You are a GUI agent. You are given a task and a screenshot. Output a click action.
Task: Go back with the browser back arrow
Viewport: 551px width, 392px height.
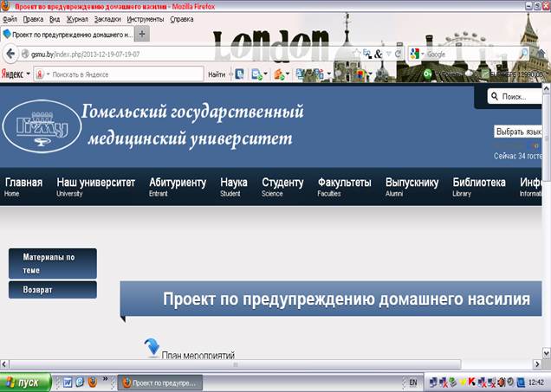tap(10, 54)
